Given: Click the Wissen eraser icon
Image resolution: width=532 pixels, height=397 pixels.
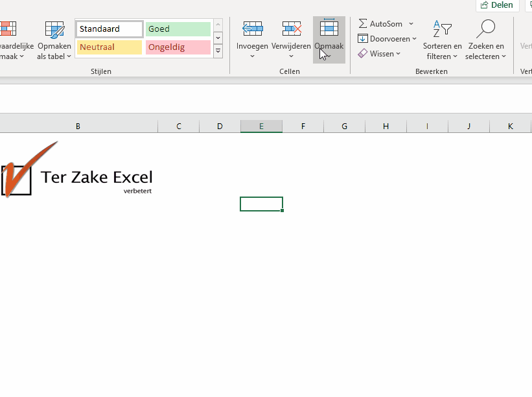Looking at the screenshot, I should point(363,54).
